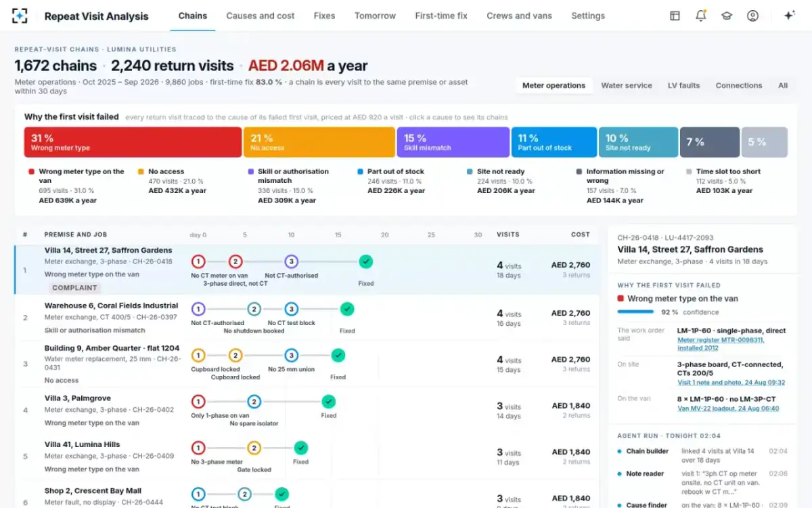Click the Fixed checkmark in Warehouse 6 chain

(x=347, y=309)
